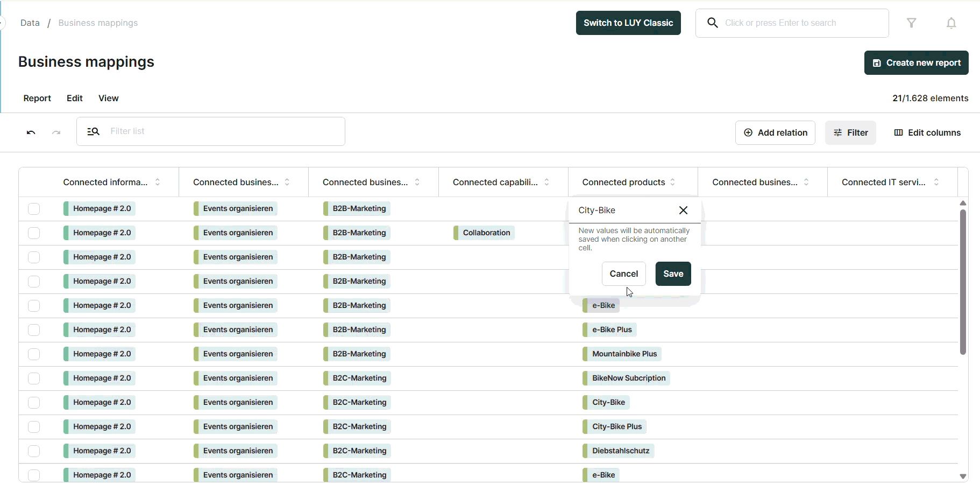Viewport: 980px width, 491px height.
Task: Click the magnifying glass in the search bar
Action: pyautogui.click(x=713, y=23)
